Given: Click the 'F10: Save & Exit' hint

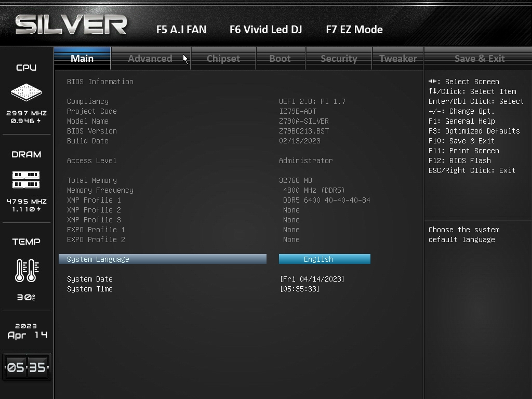Looking at the screenshot, I should [461, 140].
